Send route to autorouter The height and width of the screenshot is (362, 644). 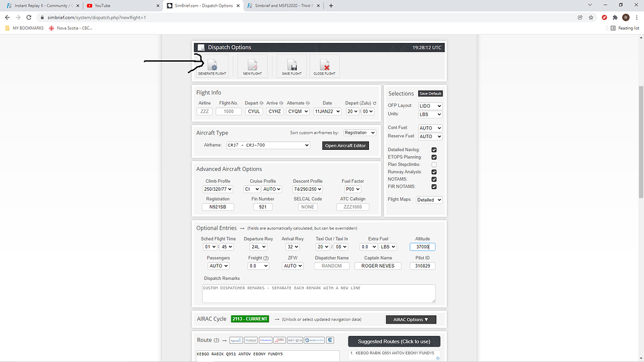[x=314, y=340]
